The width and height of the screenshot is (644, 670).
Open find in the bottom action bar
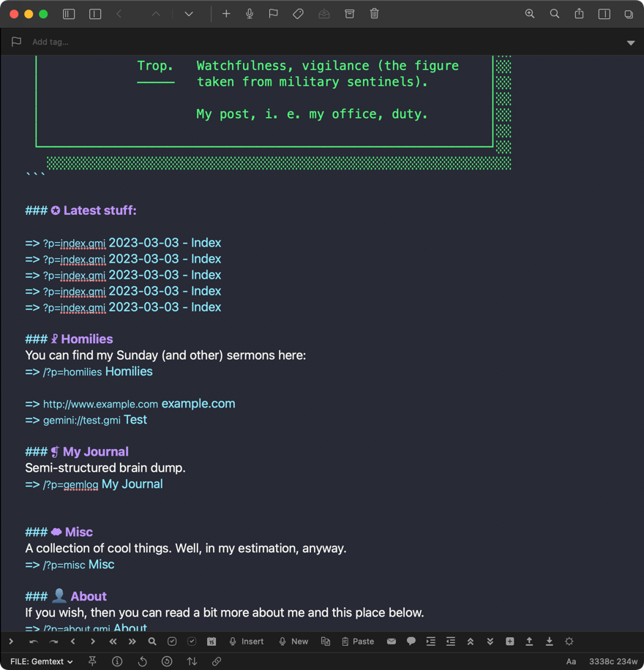click(x=152, y=641)
